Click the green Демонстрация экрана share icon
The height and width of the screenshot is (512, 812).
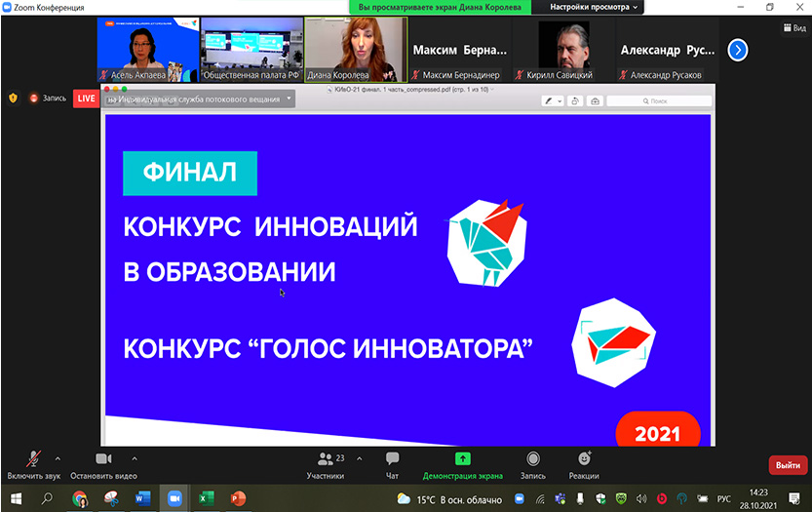tap(462, 458)
